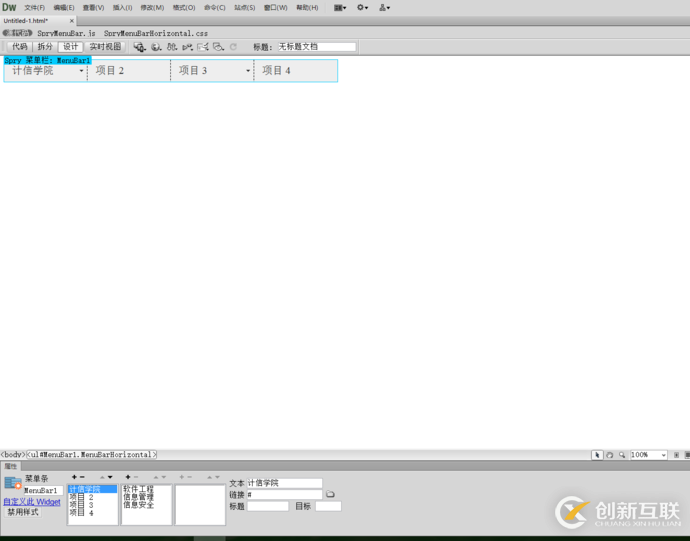The height and width of the screenshot is (541, 690).
Task: Toggle the source code button in related files bar
Action: 18,33
